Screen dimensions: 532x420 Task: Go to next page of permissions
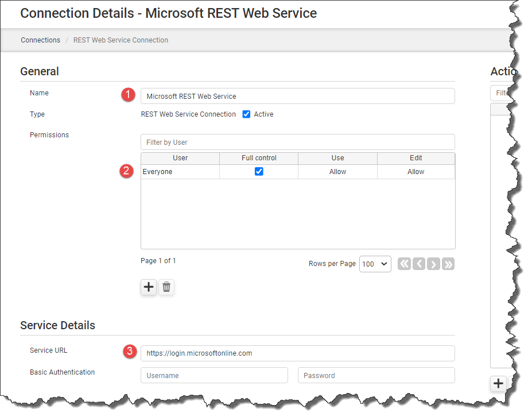coord(434,264)
